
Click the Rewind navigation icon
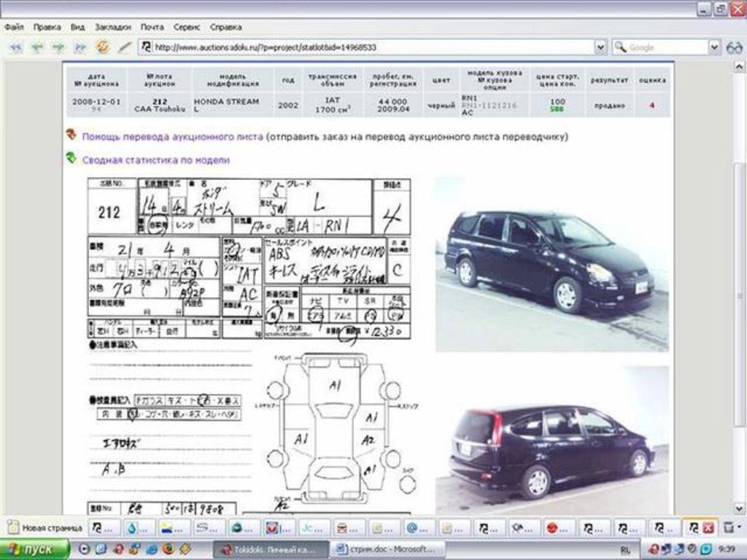click(x=16, y=47)
